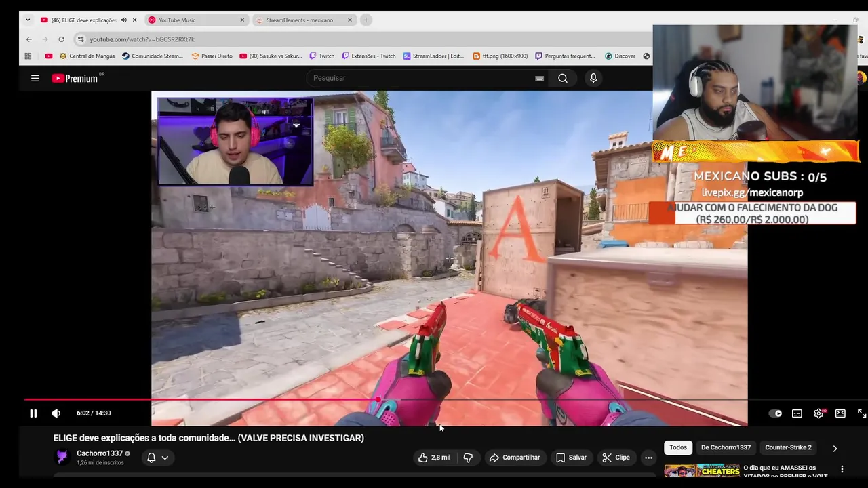Viewport: 868px width, 488px height.
Task: Toggle autoplay switch in player
Action: (775, 413)
